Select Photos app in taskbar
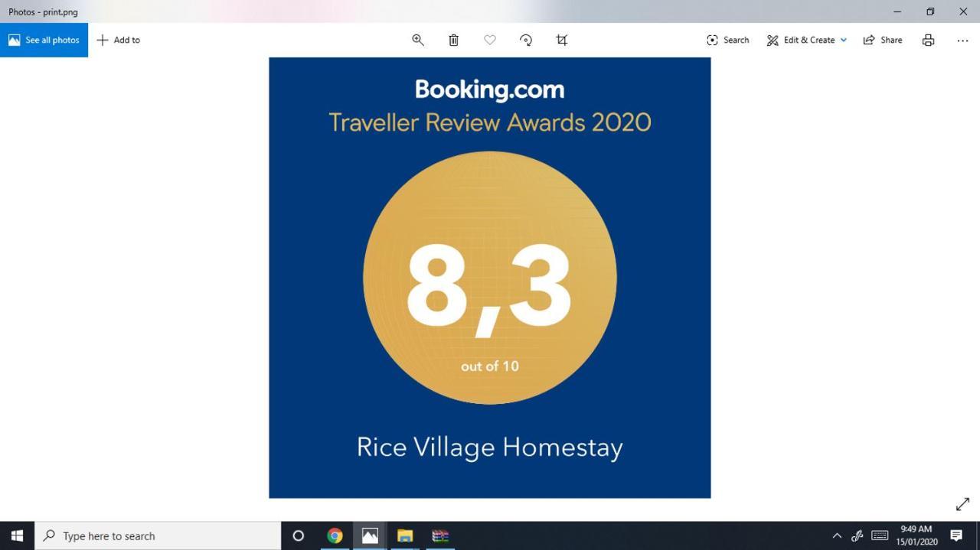 coord(370,535)
